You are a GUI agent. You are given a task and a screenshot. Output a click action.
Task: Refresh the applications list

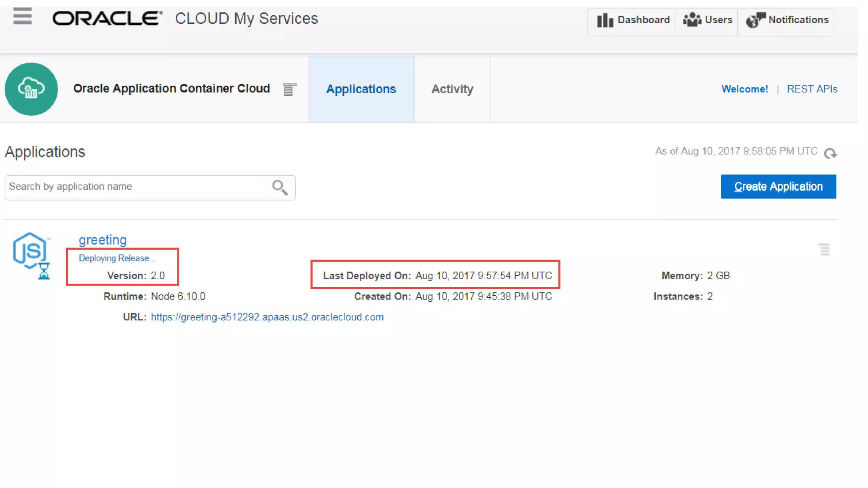[830, 153]
